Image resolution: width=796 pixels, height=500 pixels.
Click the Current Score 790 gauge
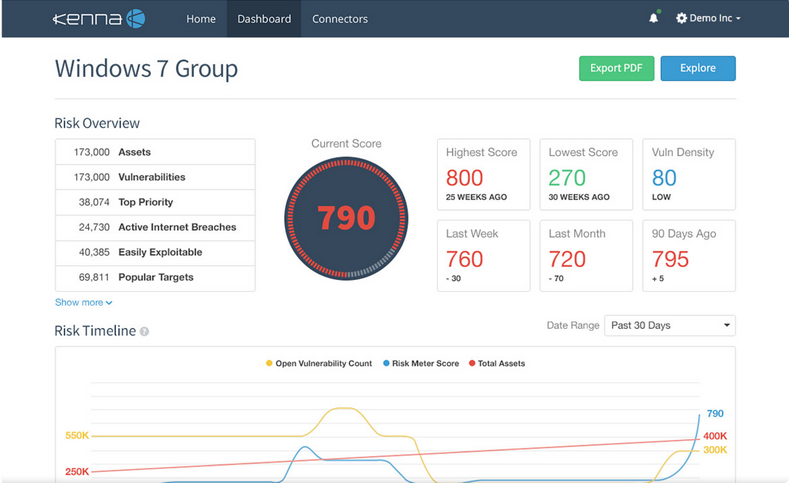(x=346, y=217)
